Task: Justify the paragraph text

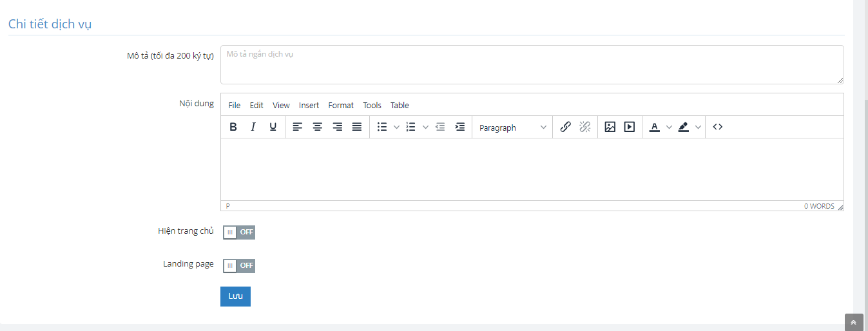Action: pyautogui.click(x=357, y=127)
